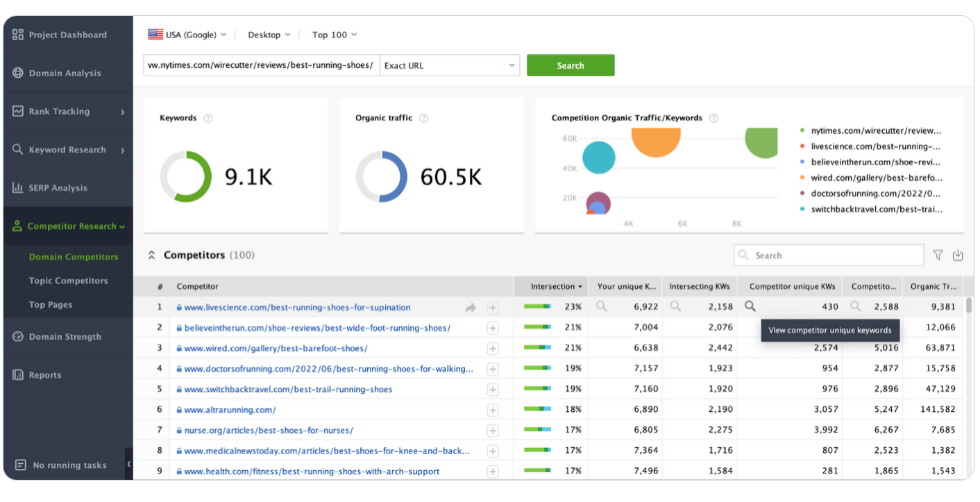Click the Competitor unique KWs column header
980x502 pixels.
(x=790, y=286)
